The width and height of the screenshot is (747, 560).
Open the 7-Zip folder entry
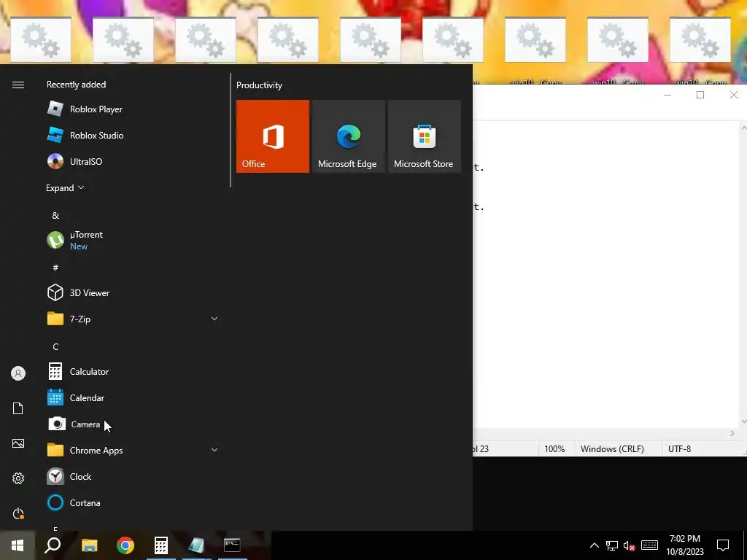[132, 319]
